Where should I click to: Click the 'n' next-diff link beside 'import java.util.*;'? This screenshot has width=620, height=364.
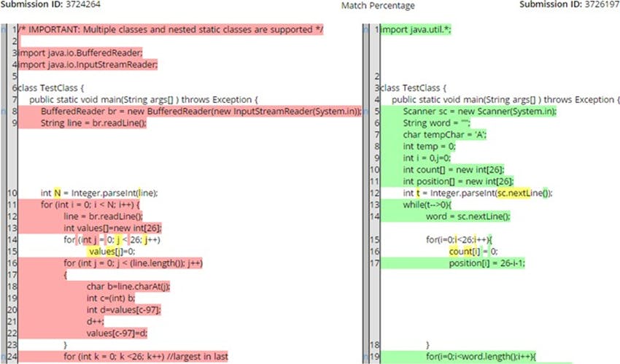click(x=366, y=30)
